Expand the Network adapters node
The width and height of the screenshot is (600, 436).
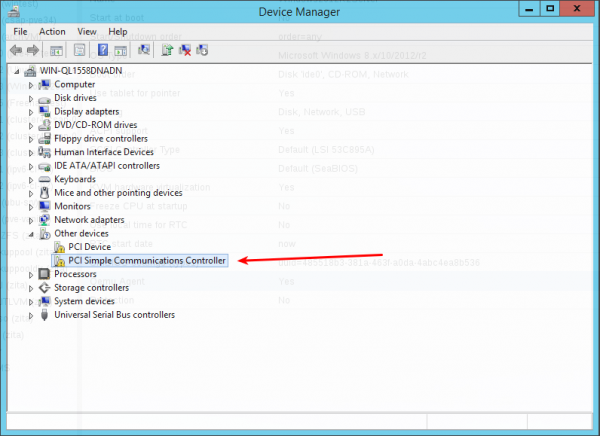pos(31,220)
